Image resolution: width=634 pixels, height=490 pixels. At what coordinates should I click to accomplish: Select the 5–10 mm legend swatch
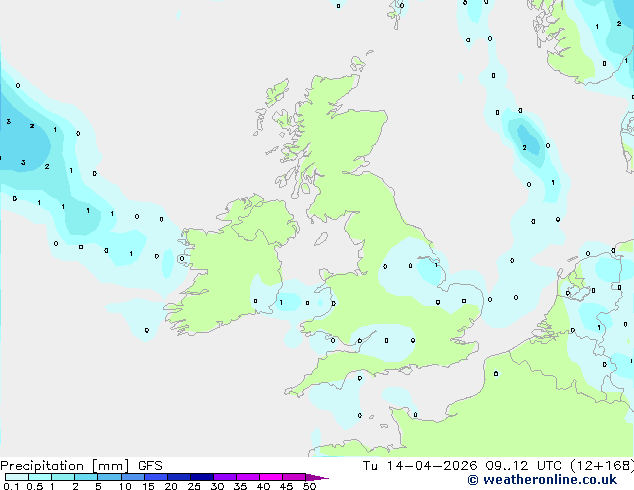click(109, 477)
